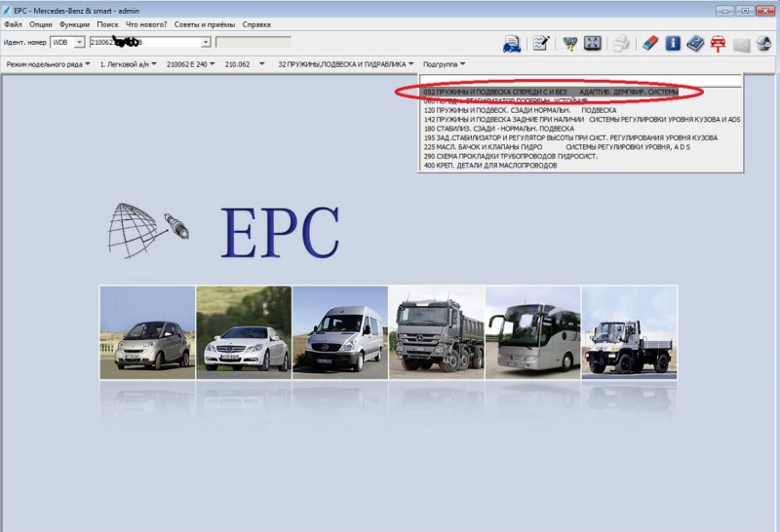Open the Поиск menu
The image size is (780, 532).
108,24
